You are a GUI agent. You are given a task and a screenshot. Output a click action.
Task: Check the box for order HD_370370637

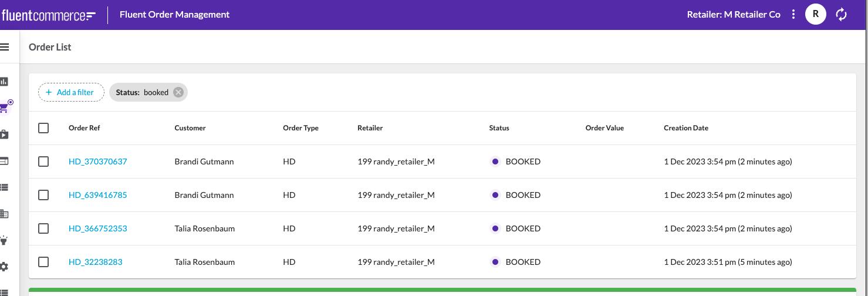(x=43, y=162)
